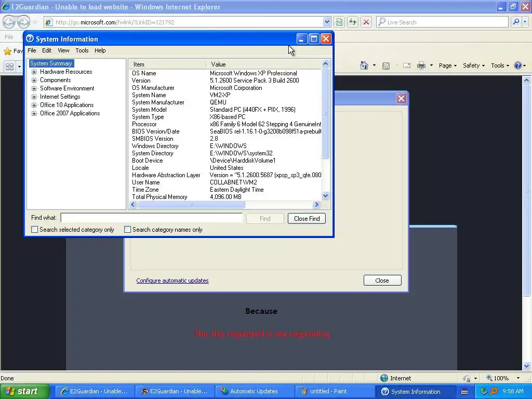The height and width of the screenshot is (399, 532).
Task: Click the Home icon in IE command bar
Action: [364, 65]
